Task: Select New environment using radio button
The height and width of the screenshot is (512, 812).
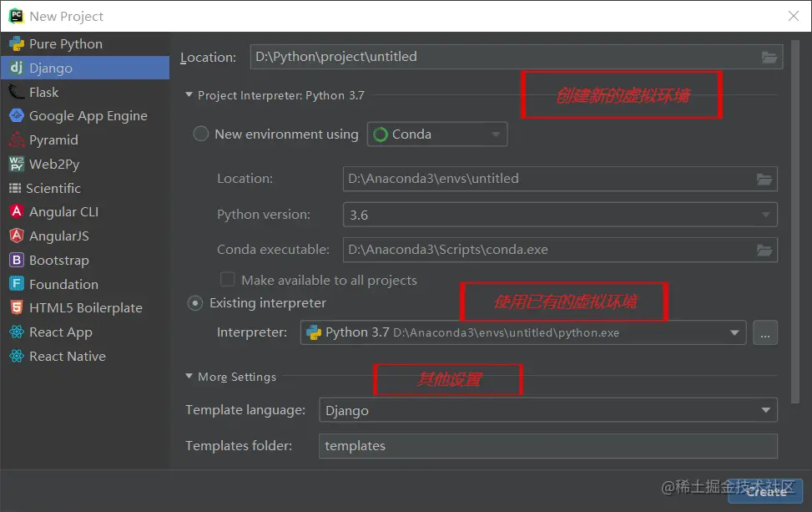Action: (x=200, y=134)
